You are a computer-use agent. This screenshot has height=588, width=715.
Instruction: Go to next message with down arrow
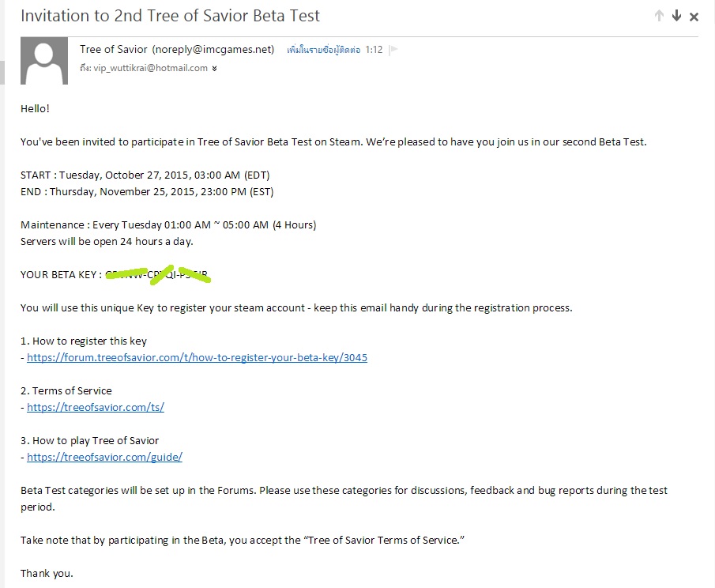tap(676, 16)
